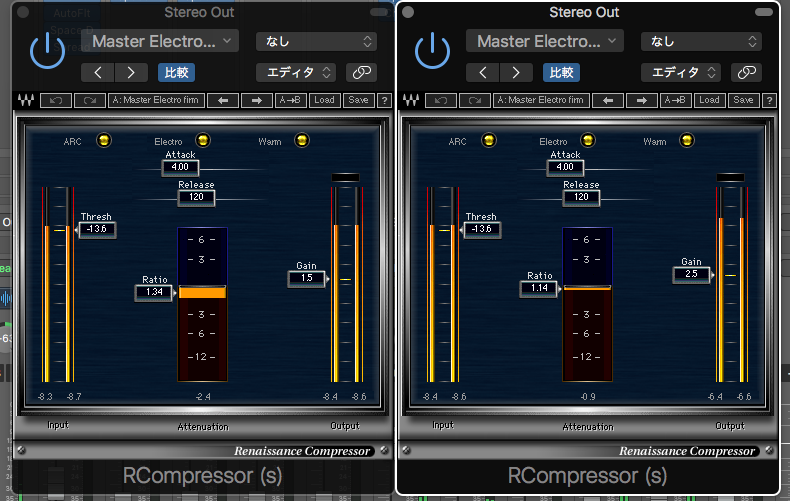Toggle Warm character light in right compressor

(x=687, y=140)
